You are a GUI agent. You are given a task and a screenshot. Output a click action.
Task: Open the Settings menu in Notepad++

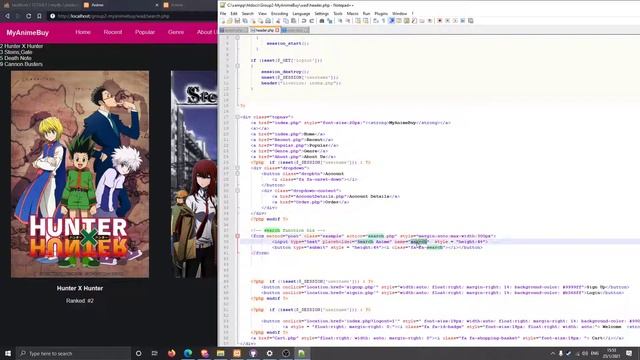click(322, 13)
